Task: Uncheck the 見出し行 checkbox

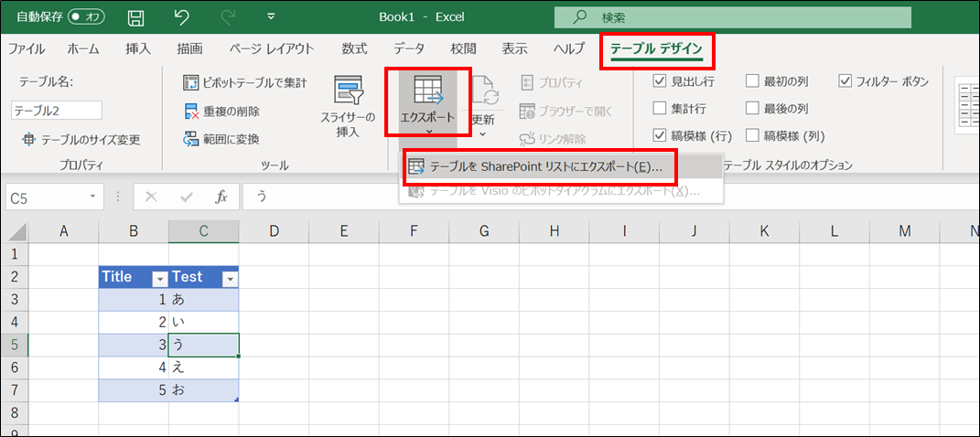Action: (x=659, y=81)
